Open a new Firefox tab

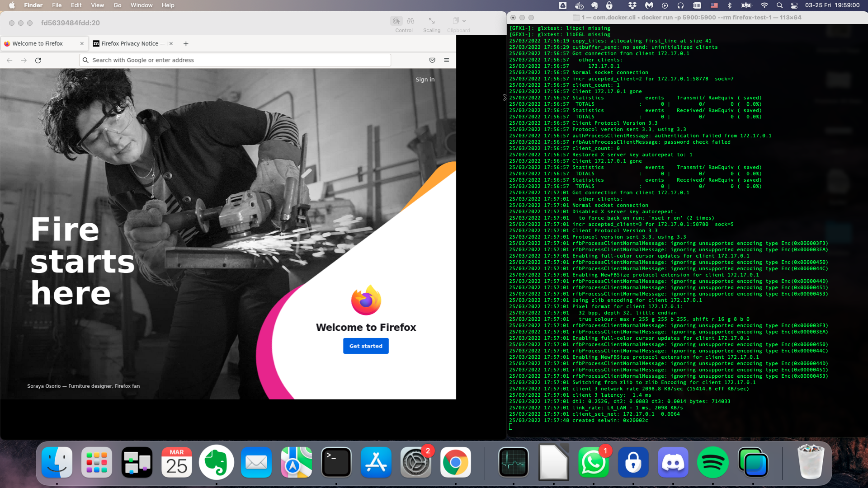[186, 43]
